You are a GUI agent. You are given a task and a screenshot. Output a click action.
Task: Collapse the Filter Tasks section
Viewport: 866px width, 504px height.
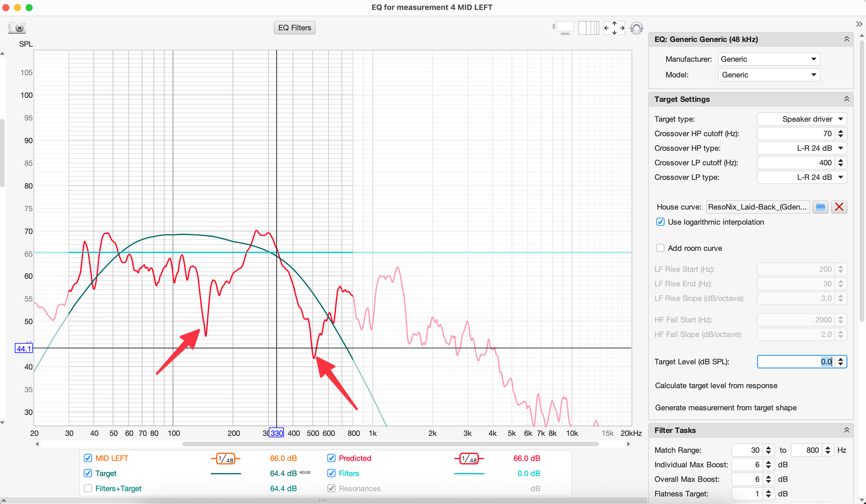(x=846, y=430)
